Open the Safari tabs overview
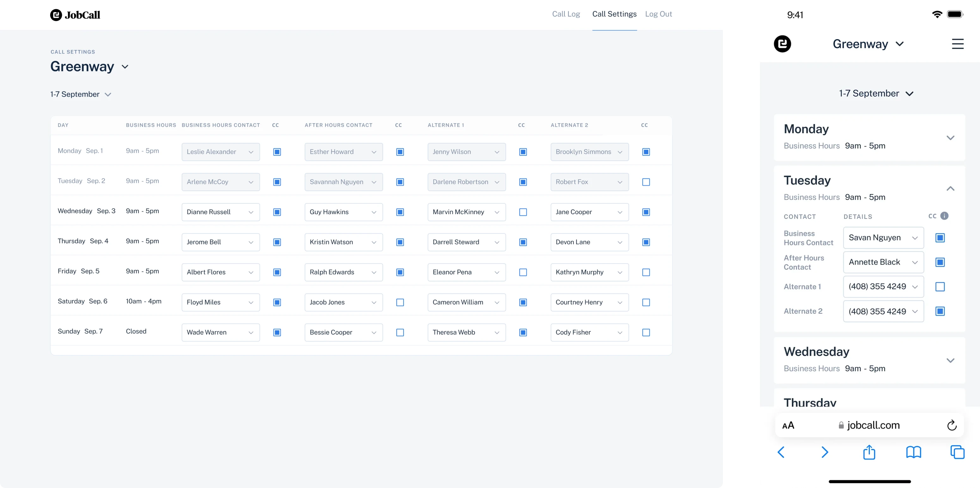Viewport: 980px width, 488px height. (x=958, y=452)
